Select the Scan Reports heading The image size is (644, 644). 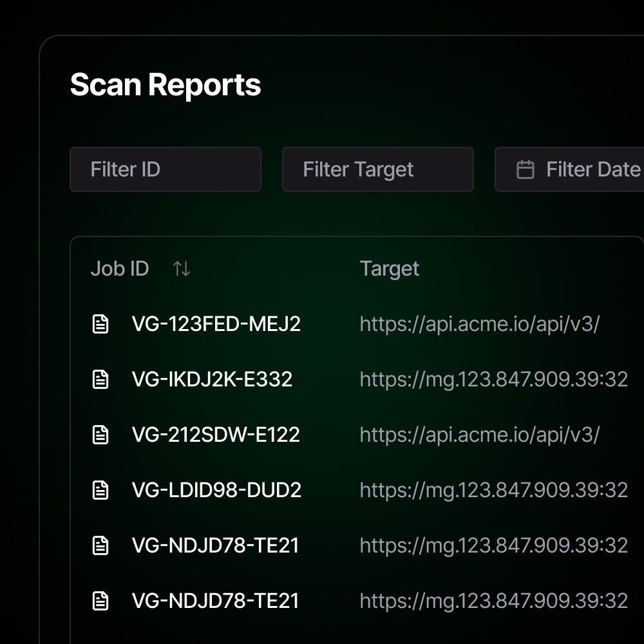[x=166, y=84]
